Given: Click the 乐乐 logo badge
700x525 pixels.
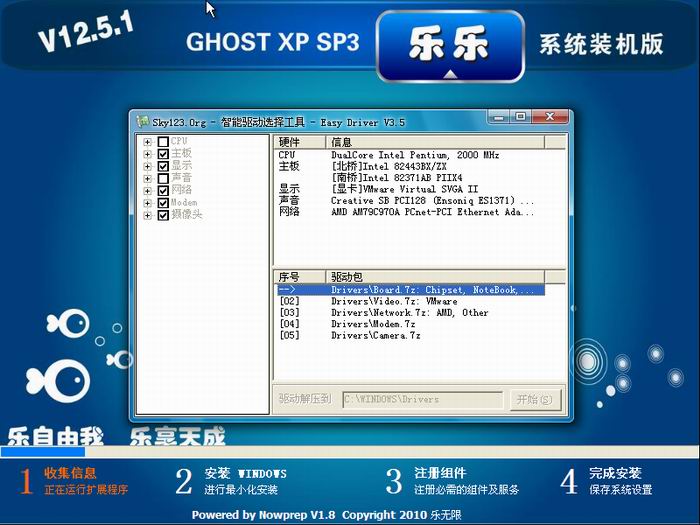Looking at the screenshot, I should 450,46.
